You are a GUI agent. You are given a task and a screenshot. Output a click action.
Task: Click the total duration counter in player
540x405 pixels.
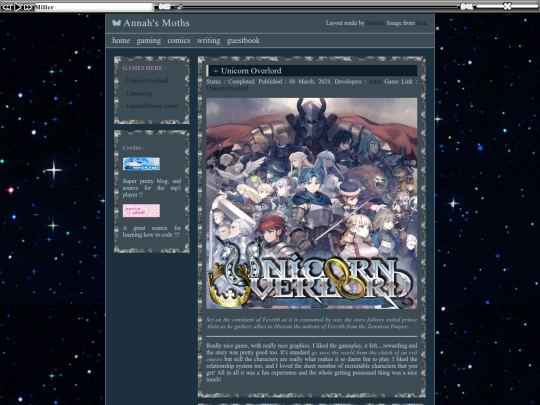click(x=466, y=7)
